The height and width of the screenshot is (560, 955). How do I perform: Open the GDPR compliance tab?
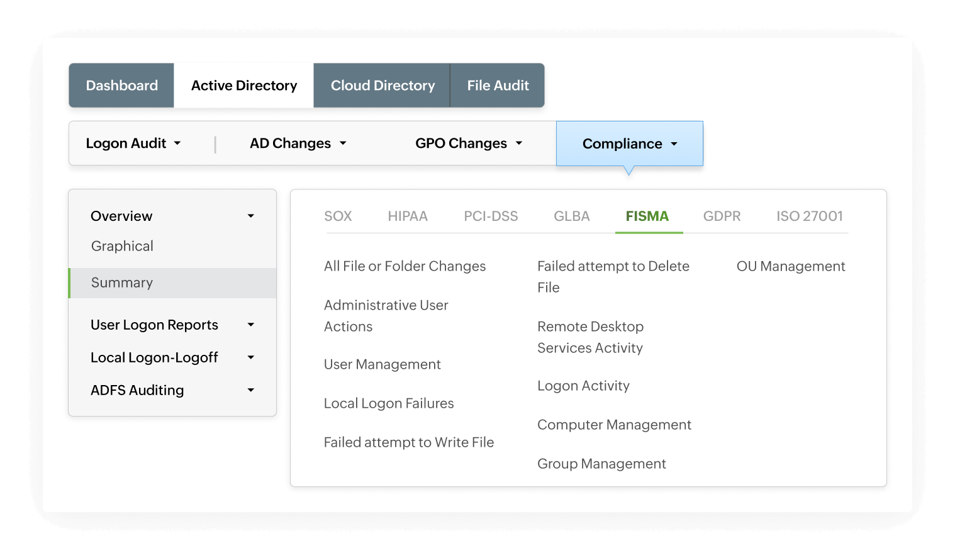coord(722,216)
